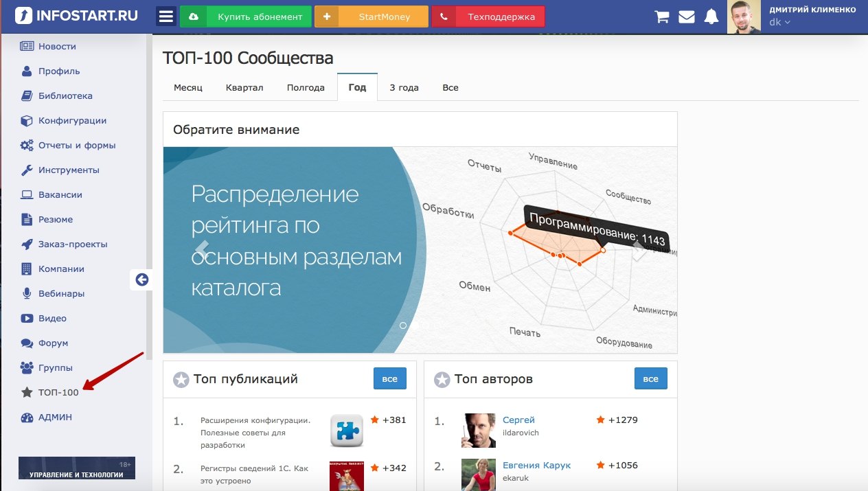
Task: Open the dk user account dropdown
Action: pos(779,22)
